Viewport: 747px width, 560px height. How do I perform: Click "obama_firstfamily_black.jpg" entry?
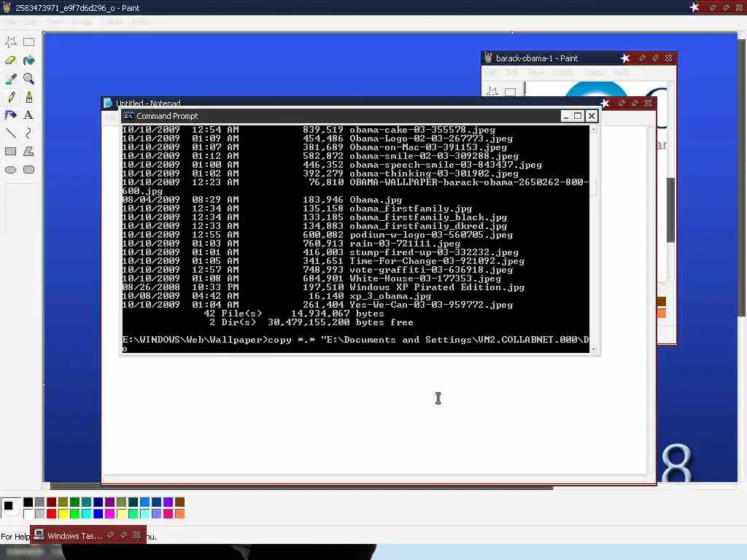coord(428,217)
